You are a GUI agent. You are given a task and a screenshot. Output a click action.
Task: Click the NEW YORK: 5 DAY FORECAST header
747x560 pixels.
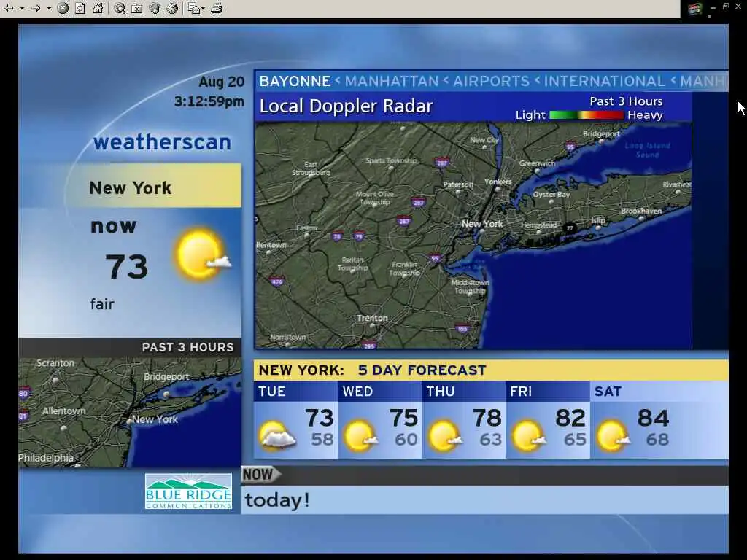[x=491, y=370]
